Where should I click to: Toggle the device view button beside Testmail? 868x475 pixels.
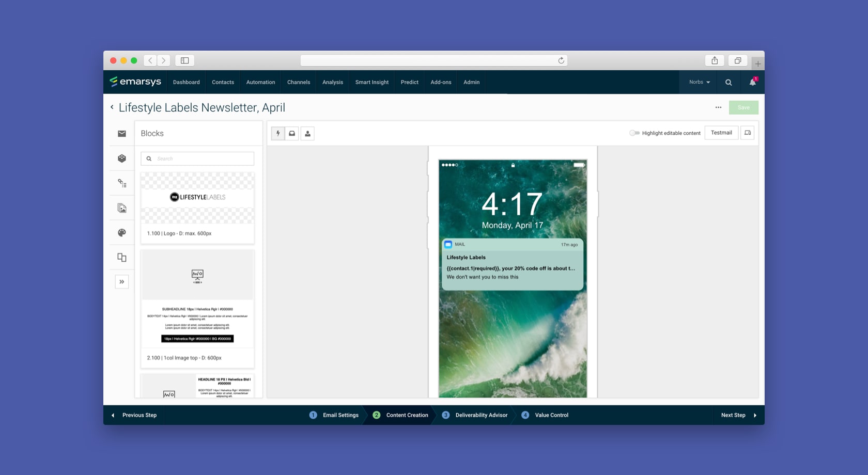pos(747,133)
